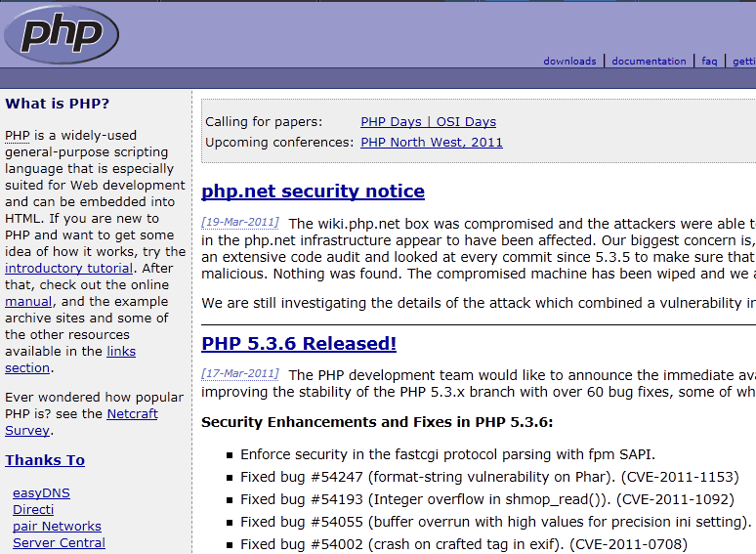Visit the Server Central sponsor link

pos(59,543)
